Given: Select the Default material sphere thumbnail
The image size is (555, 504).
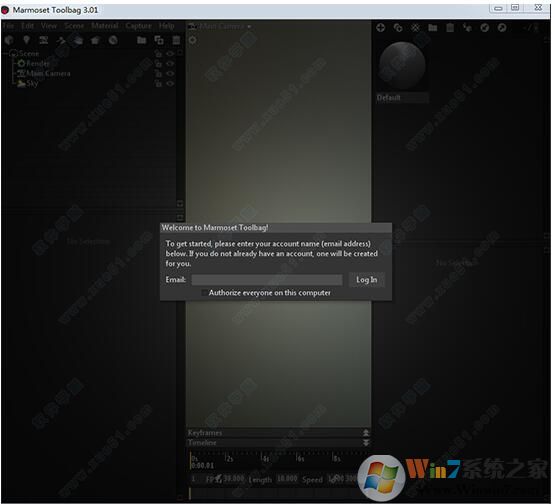Looking at the screenshot, I should [402, 66].
